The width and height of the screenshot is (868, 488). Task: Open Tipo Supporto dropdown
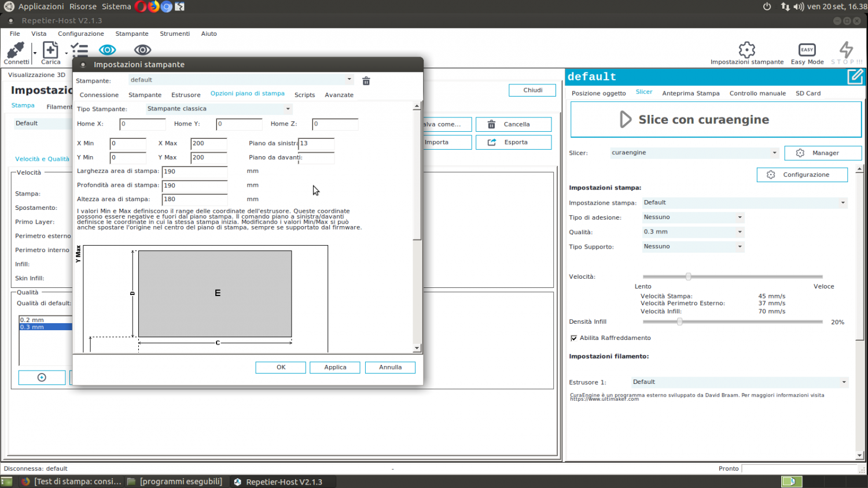tap(693, 246)
